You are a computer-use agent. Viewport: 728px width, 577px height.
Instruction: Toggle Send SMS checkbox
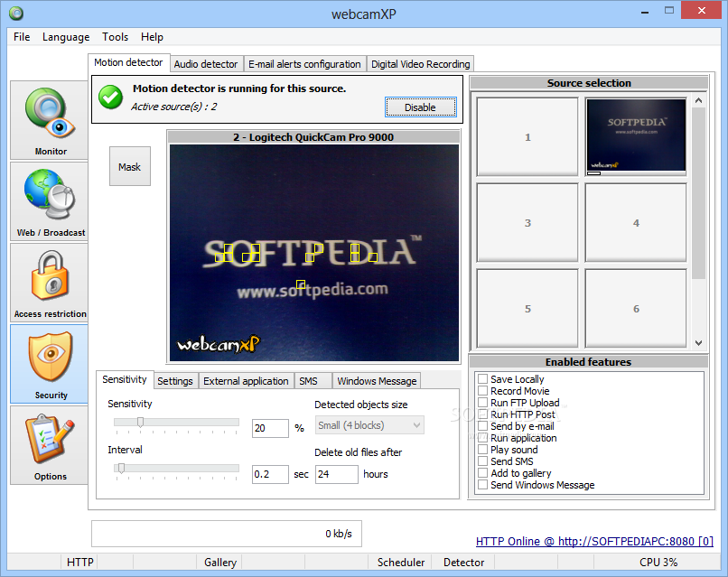click(483, 461)
